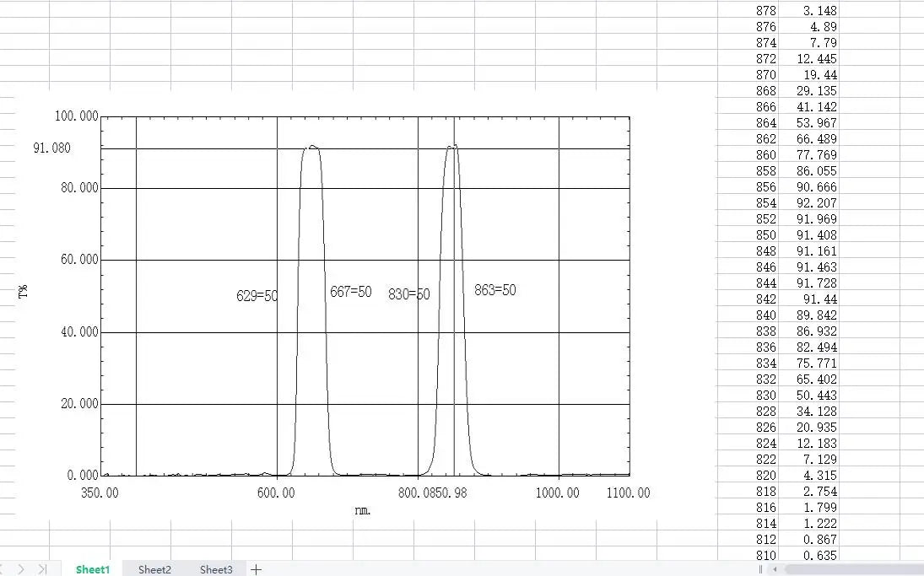Switch to the Sheet3 tab
Screen dimensions: 924x576
point(216,569)
